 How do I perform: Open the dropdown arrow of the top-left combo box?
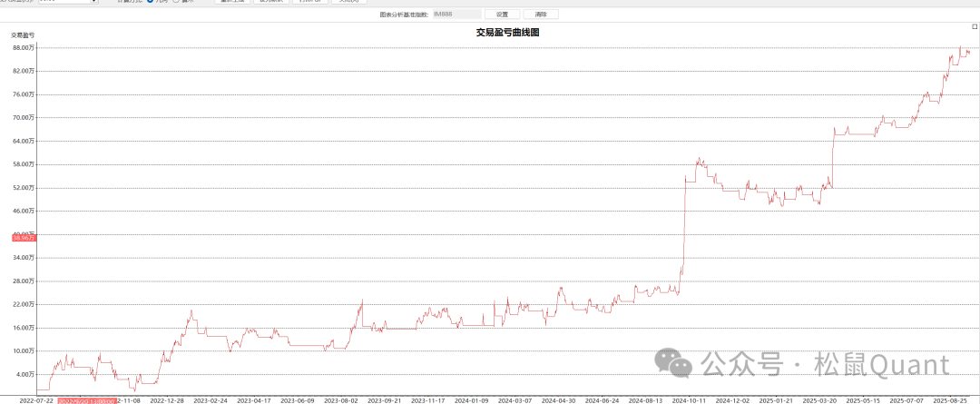[94, 1]
